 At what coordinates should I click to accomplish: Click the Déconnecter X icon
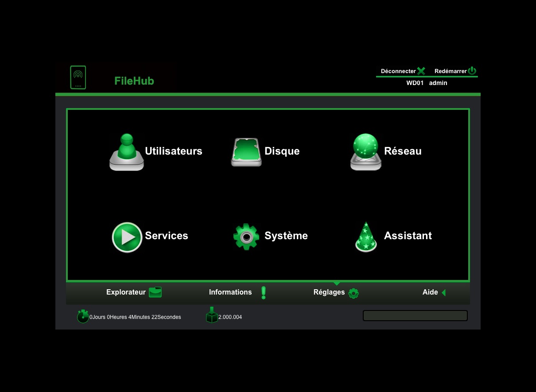click(x=421, y=71)
